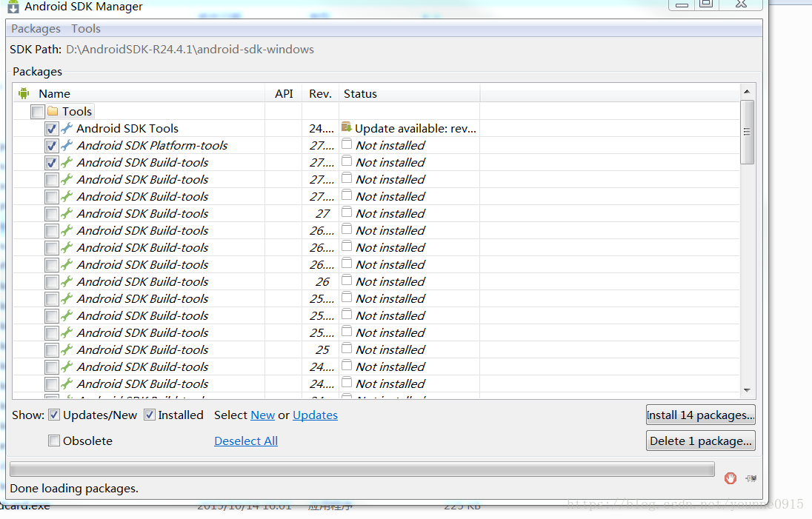Click the package list scroll up arrow
Image resolution: width=812 pixels, height=519 pixels.
point(747,92)
